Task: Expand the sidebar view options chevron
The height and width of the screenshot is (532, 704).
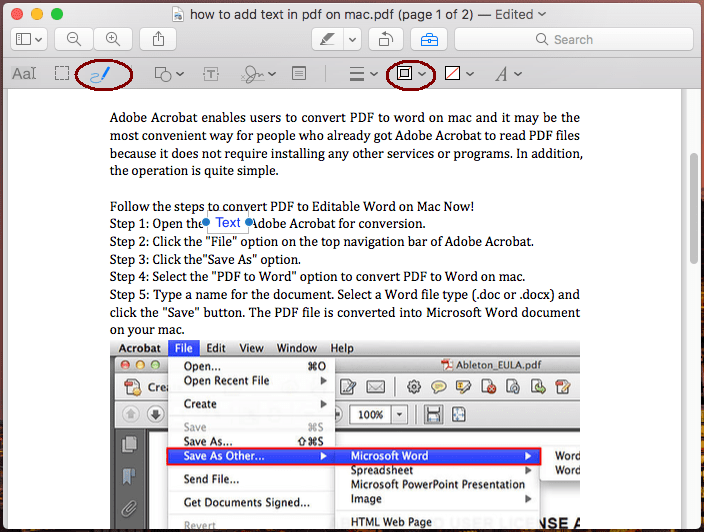Action: [39, 40]
